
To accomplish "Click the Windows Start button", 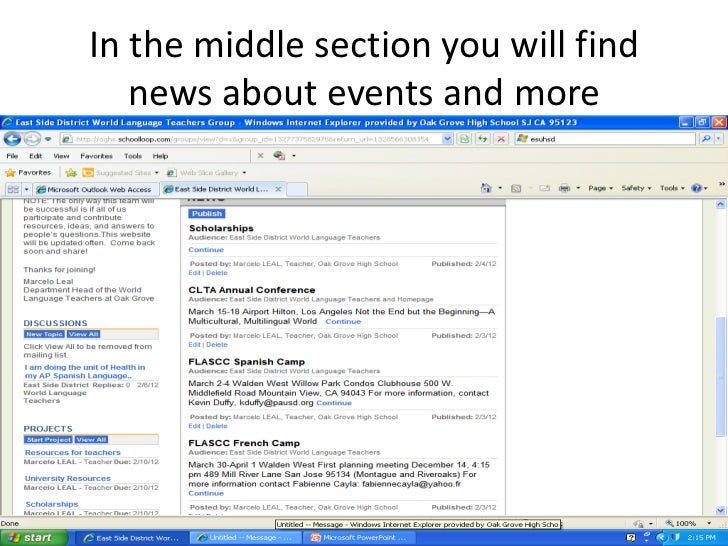I will [x=33, y=538].
